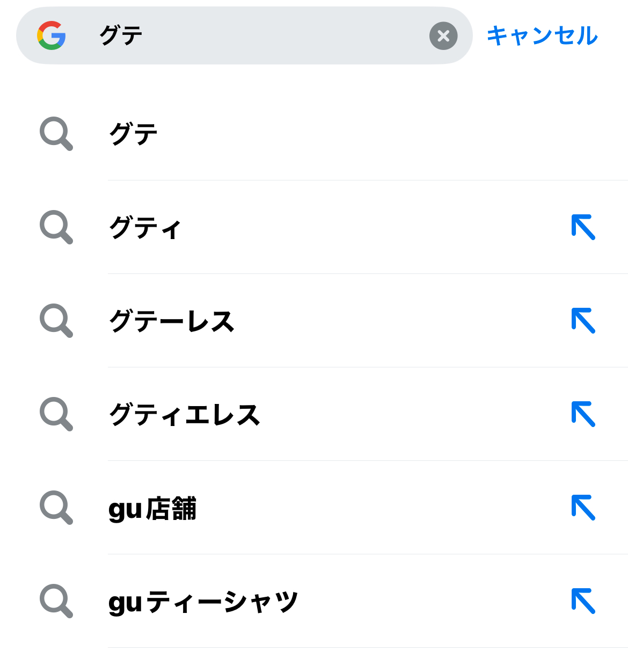The height and width of the screenshot is (672, 628).
Task: Tap the magnifier icon next to グティ
Action: pyautogui.click(x=56, y=227)
